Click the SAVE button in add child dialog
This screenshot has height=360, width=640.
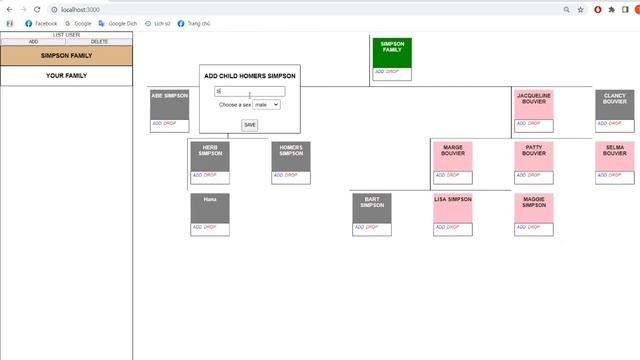(250, 125)
